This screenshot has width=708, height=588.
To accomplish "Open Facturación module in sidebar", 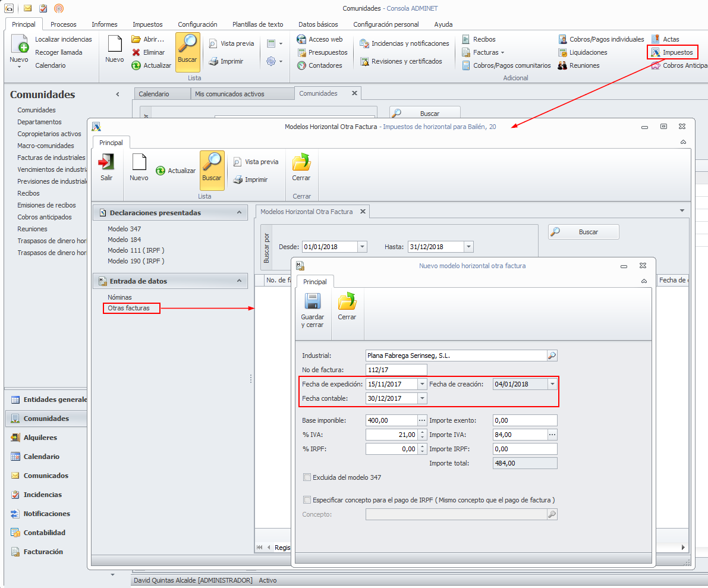I will click(43, 552).
